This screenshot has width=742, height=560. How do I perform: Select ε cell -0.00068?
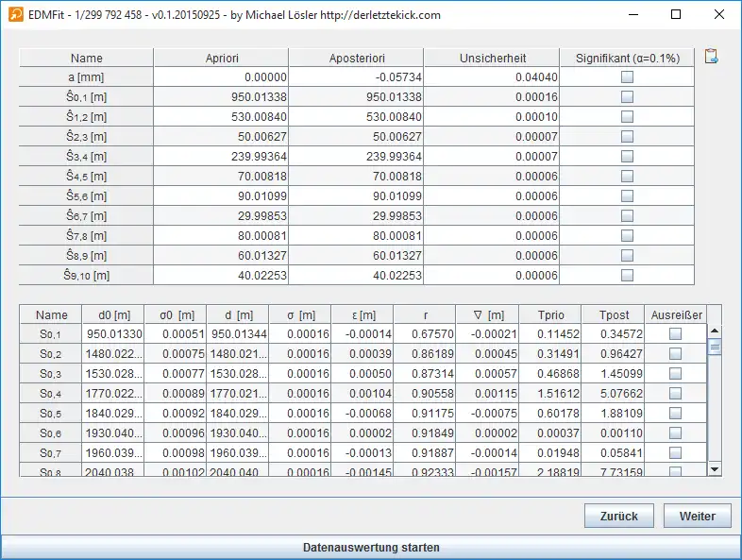[x=363, y=414]
